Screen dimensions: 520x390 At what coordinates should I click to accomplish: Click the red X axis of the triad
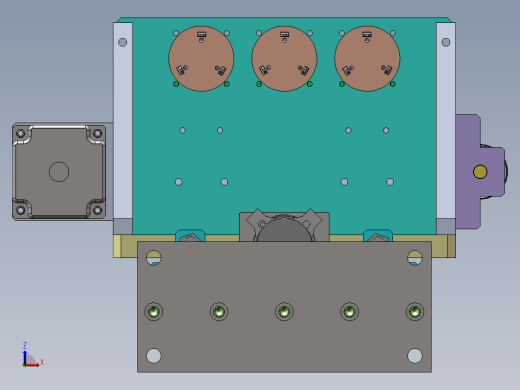tap(32, 365)
